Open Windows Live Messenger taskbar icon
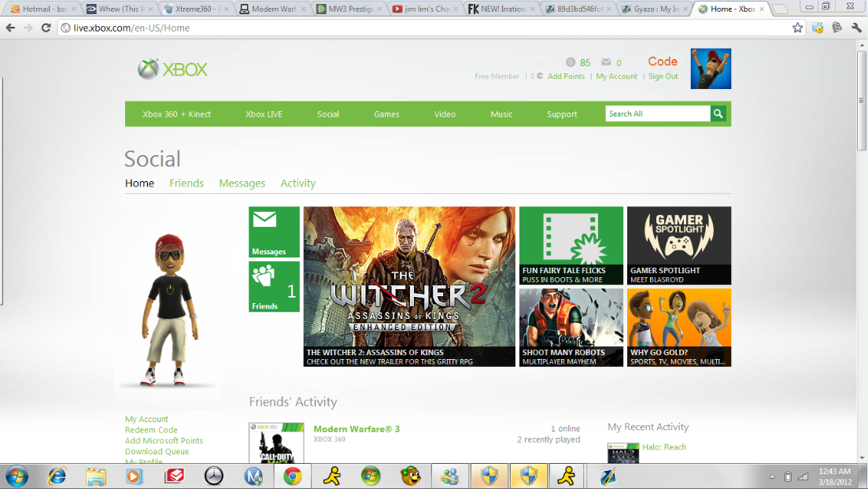The width and height of the screenshot is (868, 489). pyautogui.click(x=449, y=476)
